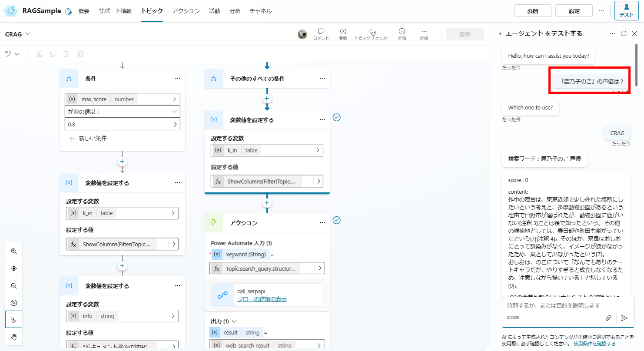Screen dimensions: 644x351
Task: Refresh the test conversation with reload icon
Action: 624,33
